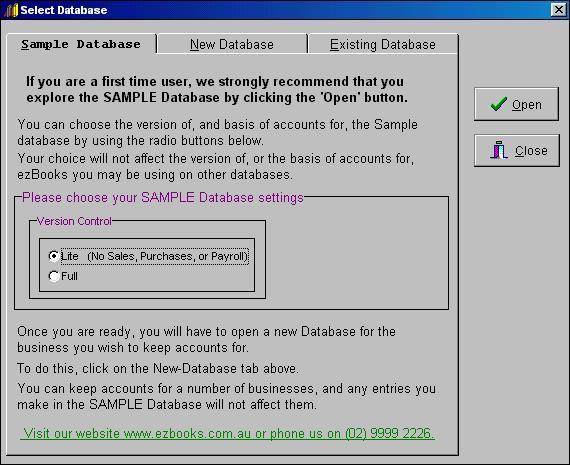
Task: Click the Open button label text
Action: tap(527, 105)
